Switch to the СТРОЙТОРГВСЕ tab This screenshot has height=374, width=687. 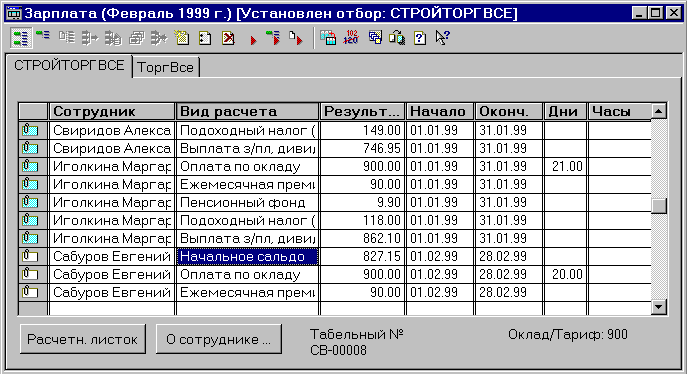pyautogui.click(x=69, y=66)
